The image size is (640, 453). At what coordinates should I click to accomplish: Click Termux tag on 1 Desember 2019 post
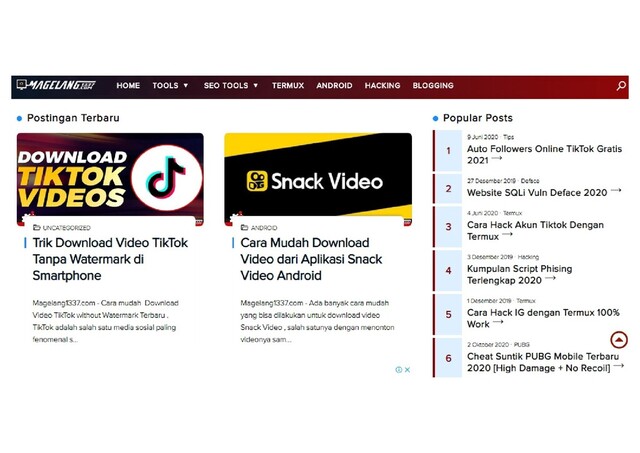click(x=526, y=301)
